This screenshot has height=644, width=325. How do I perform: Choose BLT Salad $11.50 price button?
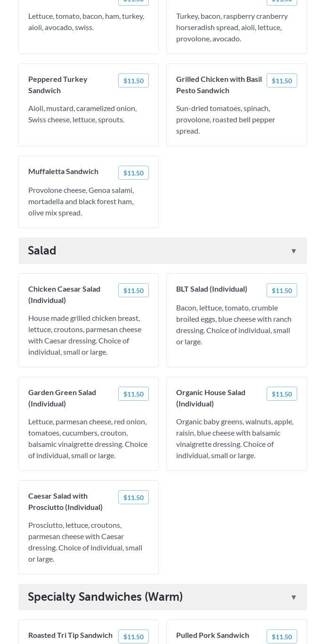[x=282, y=291]
